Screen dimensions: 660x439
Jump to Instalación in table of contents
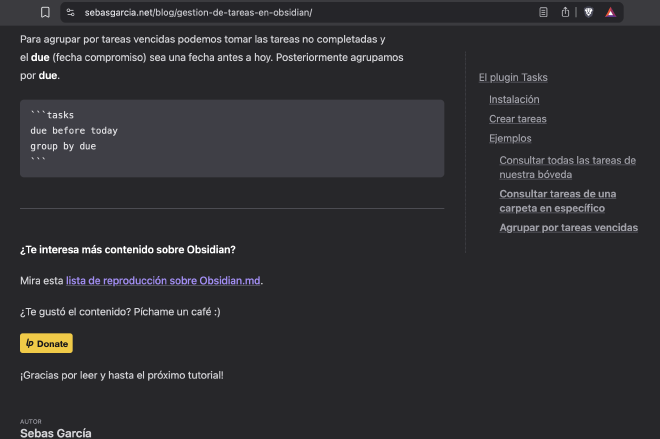pyautogui.click(x=514, y=99)
